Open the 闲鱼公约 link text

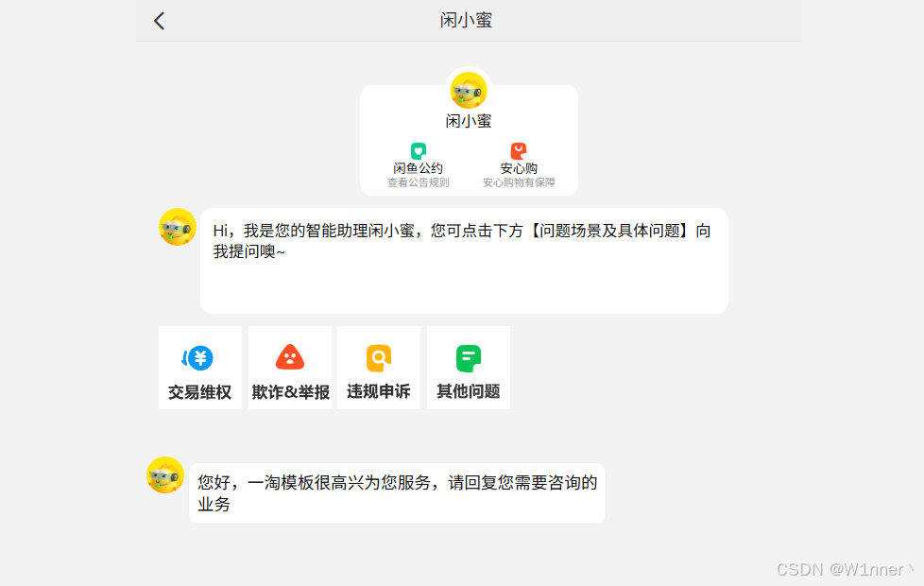click(x=419, y=168)
